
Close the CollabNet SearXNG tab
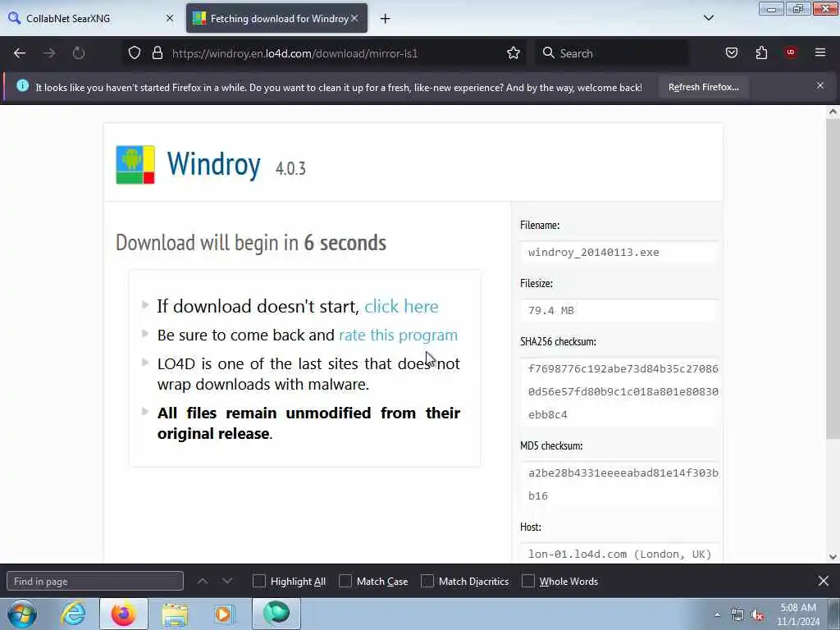(170, 18)
